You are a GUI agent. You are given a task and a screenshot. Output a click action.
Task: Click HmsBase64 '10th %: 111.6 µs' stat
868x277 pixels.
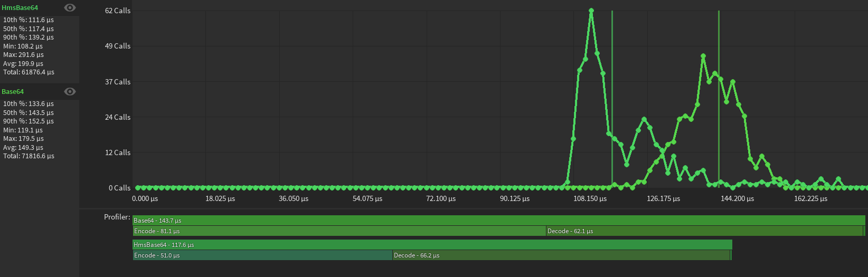[29, 20]
